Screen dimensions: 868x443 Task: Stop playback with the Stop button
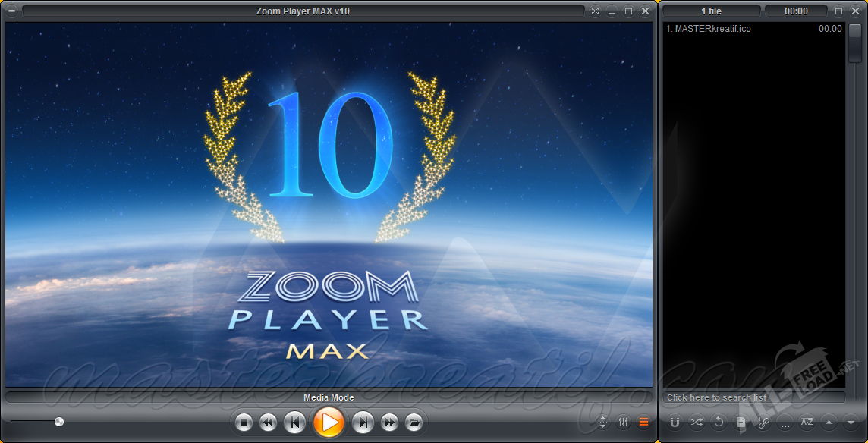coord(244,422)
